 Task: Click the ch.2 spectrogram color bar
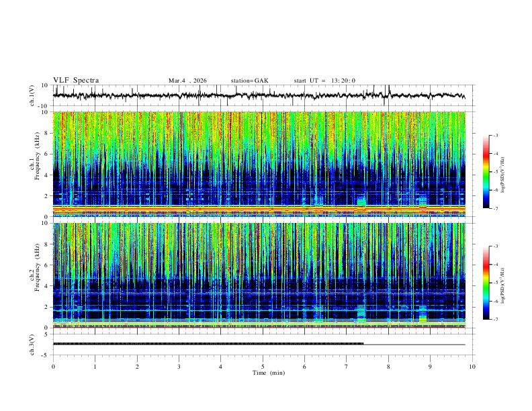click(486, 283)
